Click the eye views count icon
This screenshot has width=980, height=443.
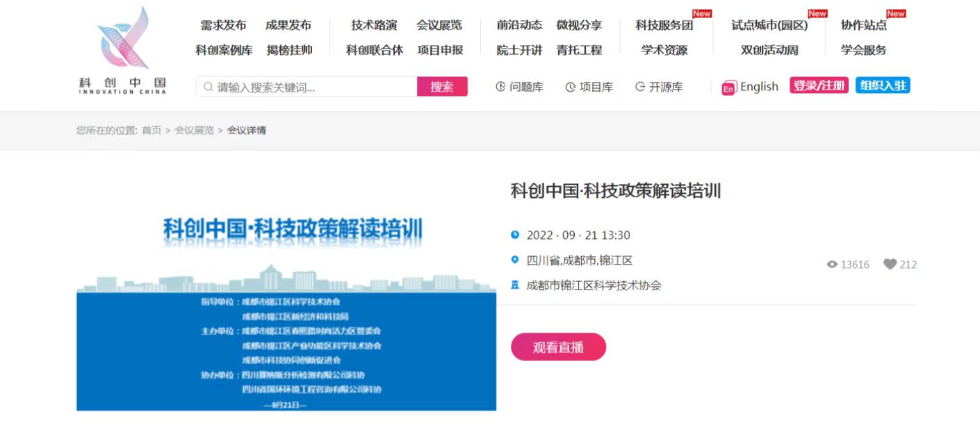click(x=832, y=265)
